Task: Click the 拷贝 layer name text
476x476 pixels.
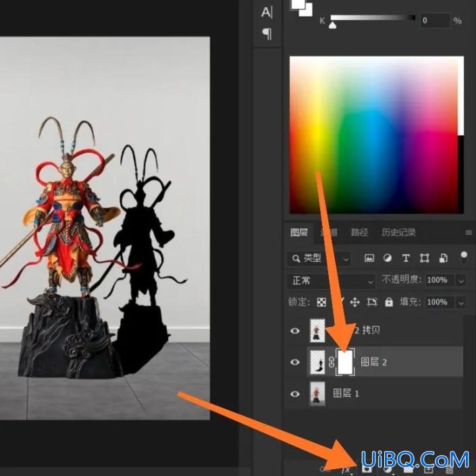Action: tap(371, 330)
